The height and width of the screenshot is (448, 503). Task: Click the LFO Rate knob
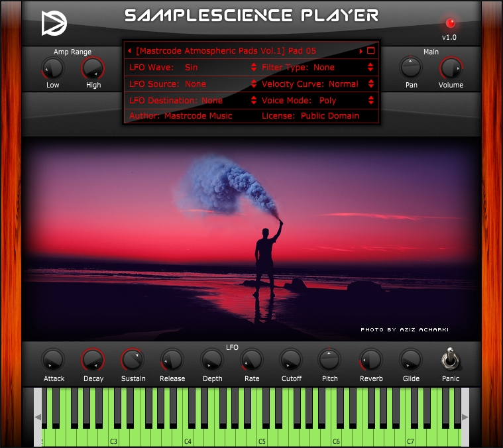click(x=252, y=360)
